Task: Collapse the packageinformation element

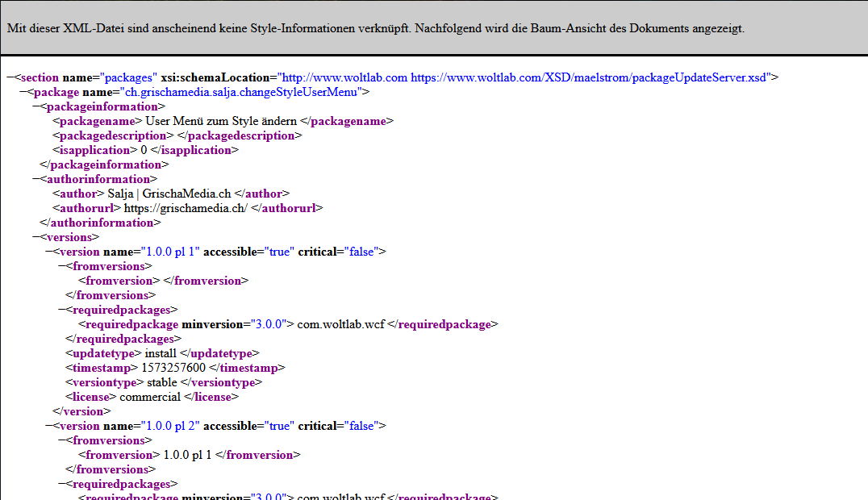Action: 36,107
